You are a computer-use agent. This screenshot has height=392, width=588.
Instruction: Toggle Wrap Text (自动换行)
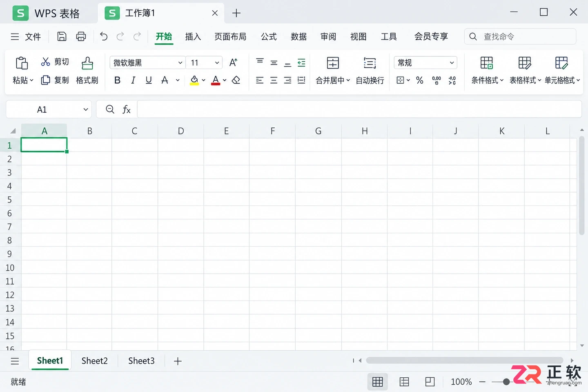[370, 71]
